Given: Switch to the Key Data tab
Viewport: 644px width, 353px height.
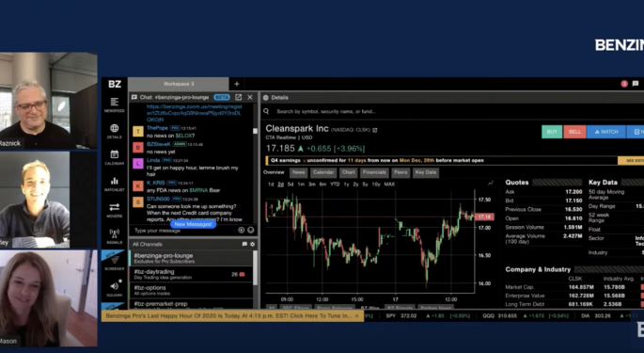Looking at the screenshot, I should (x=426, y=172).
